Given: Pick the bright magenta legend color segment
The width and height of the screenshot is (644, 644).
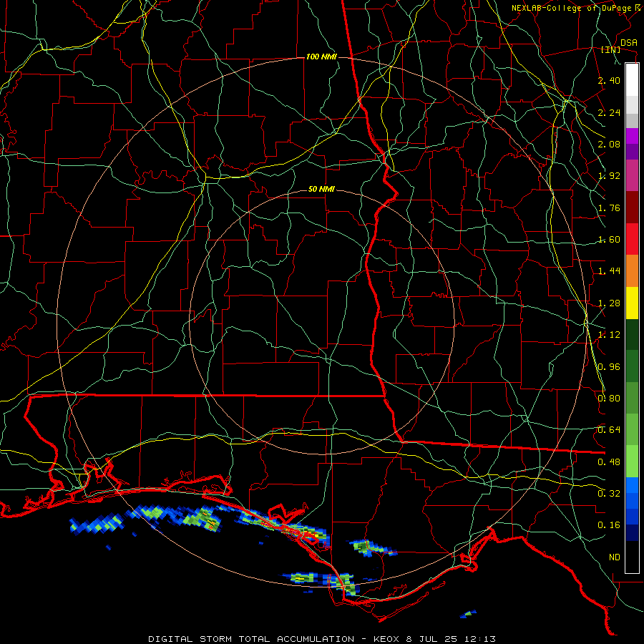Looking at the screenshot, I should [632, 136].
